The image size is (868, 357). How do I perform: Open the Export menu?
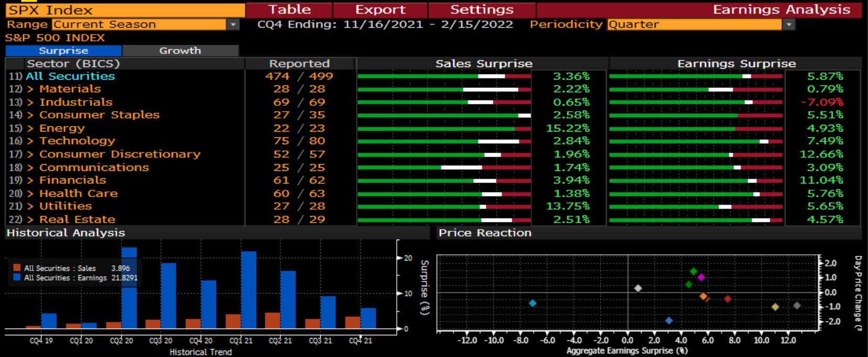click(381, 10)
